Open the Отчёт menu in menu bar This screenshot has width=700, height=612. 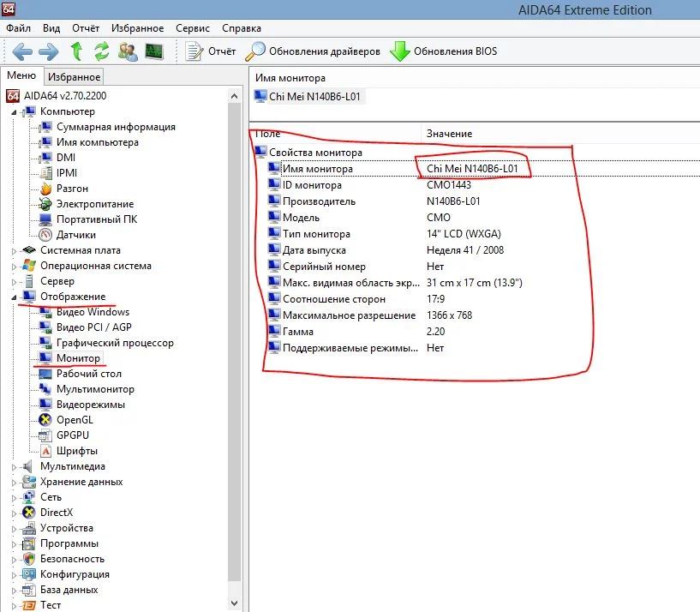[x=86, y=28]
